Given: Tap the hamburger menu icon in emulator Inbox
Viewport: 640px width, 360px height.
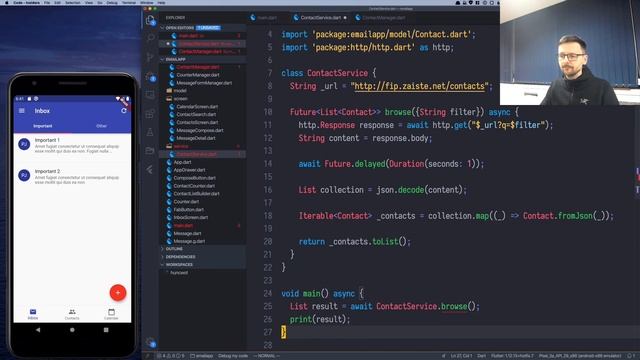Looking at the screenshot, I should coord(22,111).
